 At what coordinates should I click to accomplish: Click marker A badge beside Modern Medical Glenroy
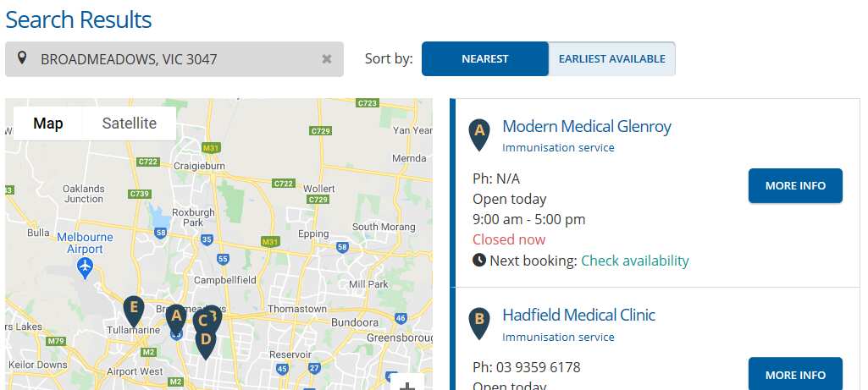[479, 132]
